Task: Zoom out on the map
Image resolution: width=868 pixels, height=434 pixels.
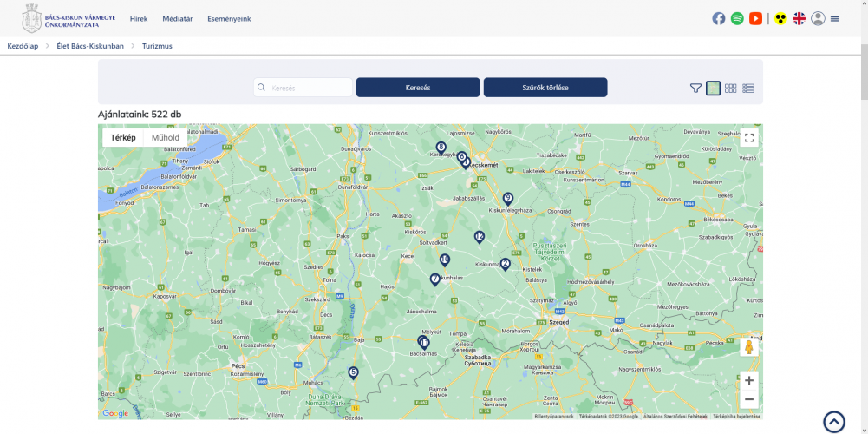Action: [x=749, y=399]
